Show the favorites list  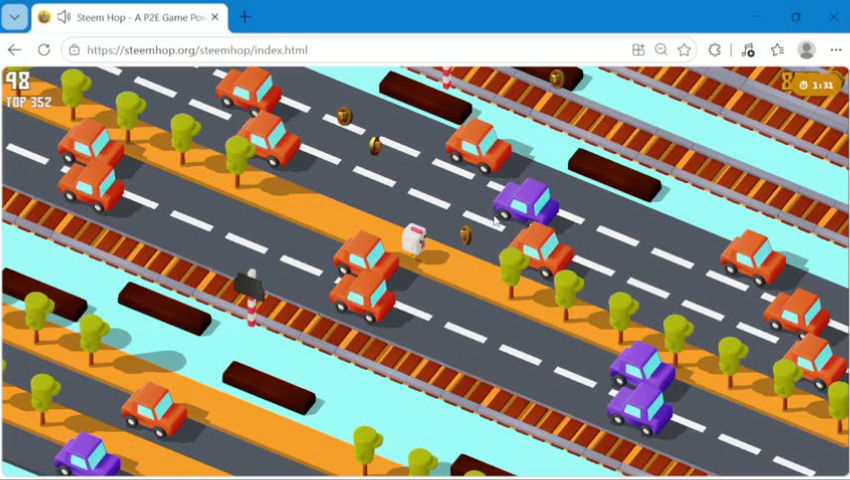pyautogui.click(x=777, y=50)
